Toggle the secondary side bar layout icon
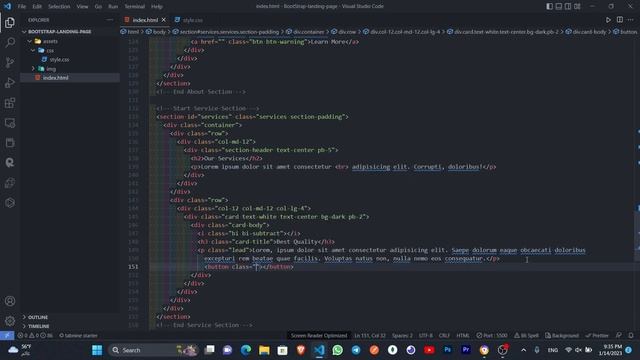Screen dimensions: 640x360 (568, 6)
